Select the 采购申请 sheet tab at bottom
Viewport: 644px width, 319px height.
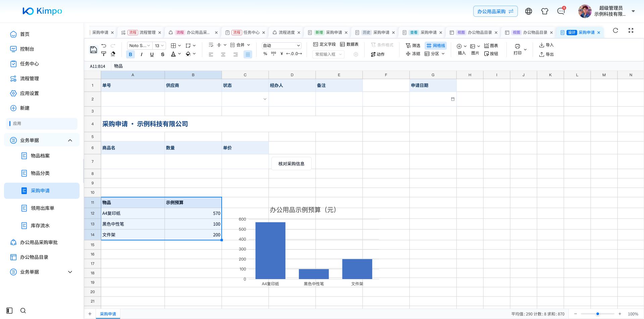[108, 314]
